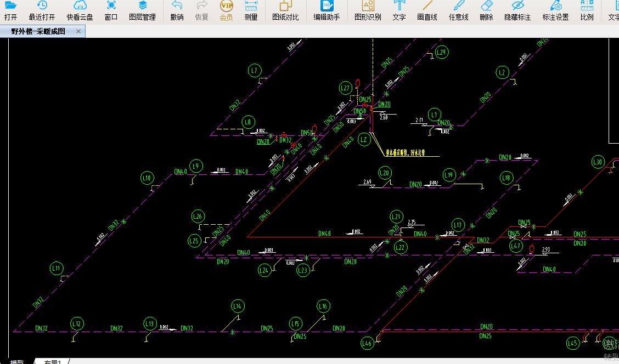Open a drawing file with 打开
The width and height of the screenshot is (619, 364).
(x=10, y=11)
